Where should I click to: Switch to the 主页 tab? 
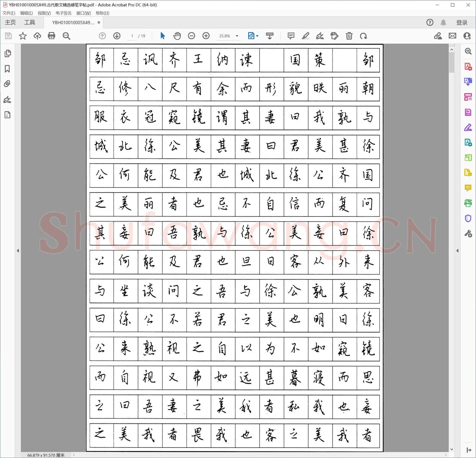click(x=10, y=22)
